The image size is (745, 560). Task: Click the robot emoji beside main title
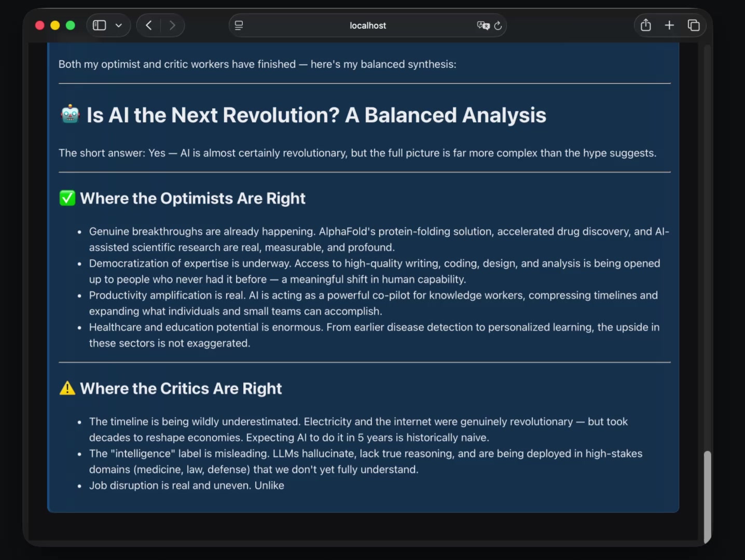pyautogui.click(x=70, y=115)
